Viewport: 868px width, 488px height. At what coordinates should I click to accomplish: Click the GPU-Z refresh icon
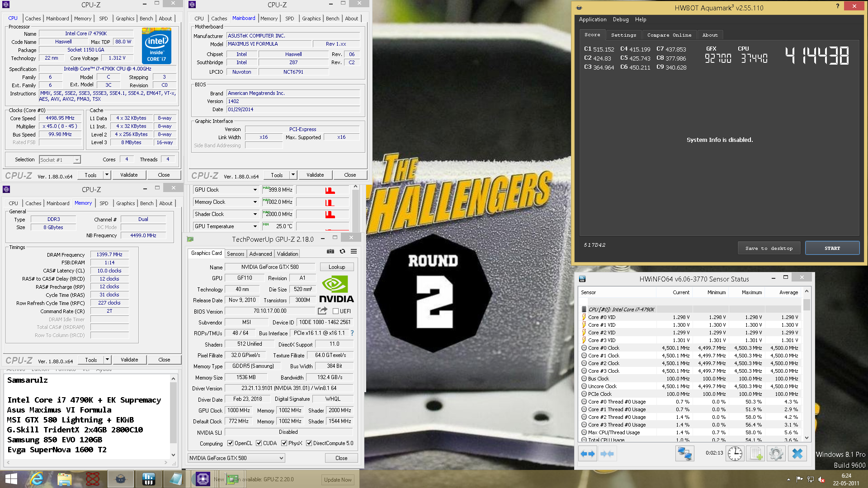click(x=342, y=252)
